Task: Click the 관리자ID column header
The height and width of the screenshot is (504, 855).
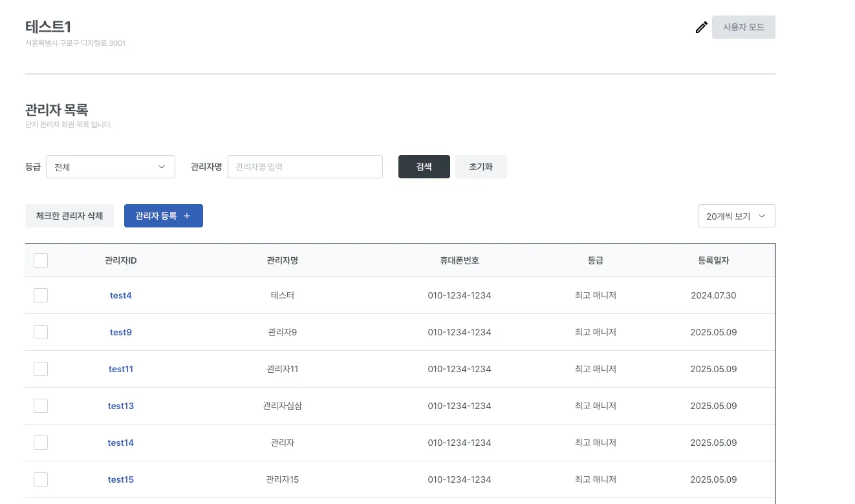Action: (x=121, y=260)
